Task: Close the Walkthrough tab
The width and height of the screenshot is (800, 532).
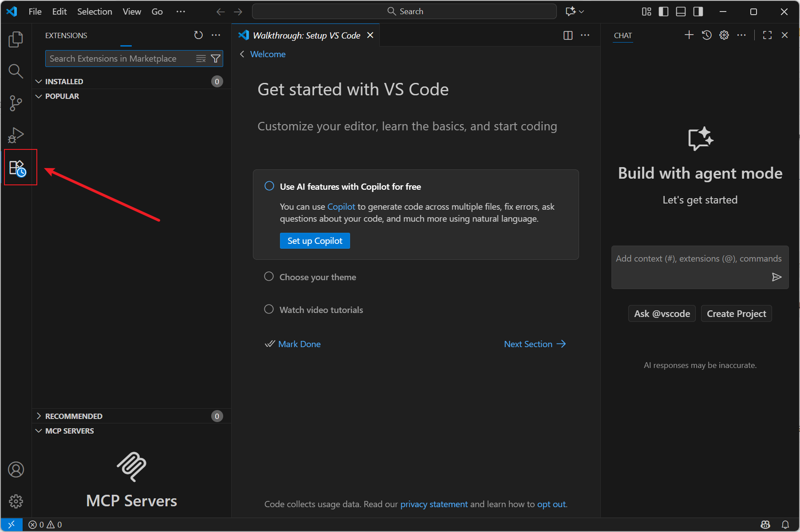Action: pos(370,35)
